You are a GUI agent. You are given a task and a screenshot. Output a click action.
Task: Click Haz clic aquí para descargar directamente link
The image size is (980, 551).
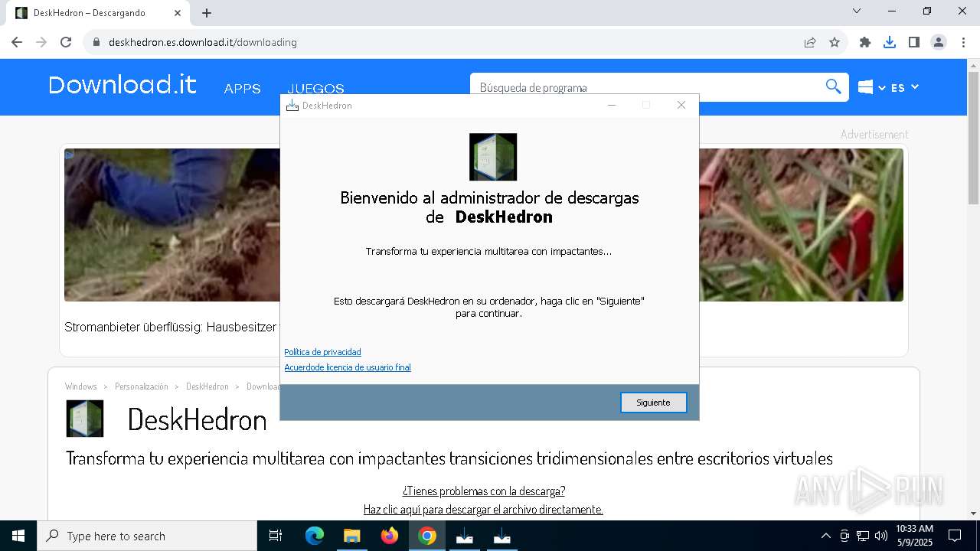(483, 509)
